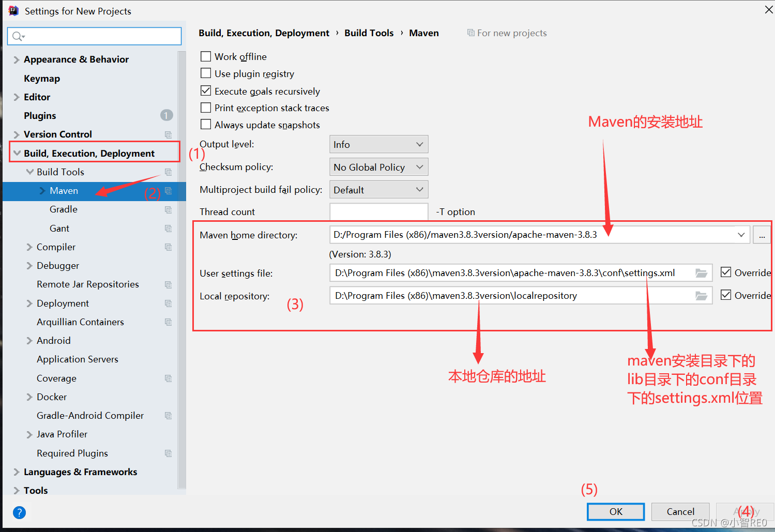
Task: Select Plugins in settings tree
Action: click(x=40, y=116)
